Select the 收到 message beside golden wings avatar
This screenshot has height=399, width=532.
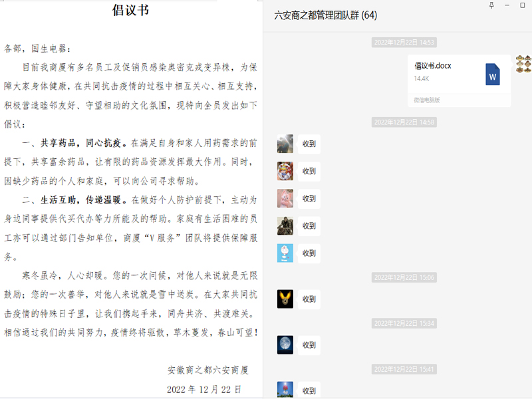(x=309, y=299)
